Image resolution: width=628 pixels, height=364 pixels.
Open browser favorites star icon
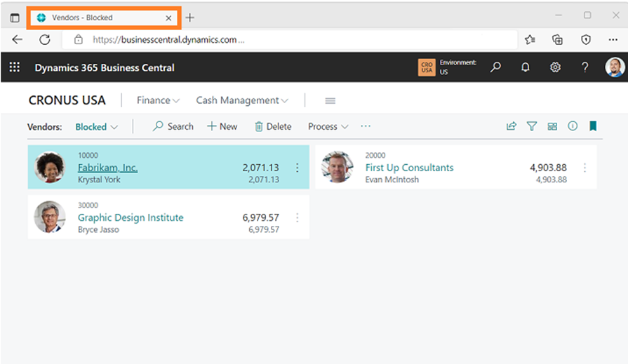pos(530,40)
